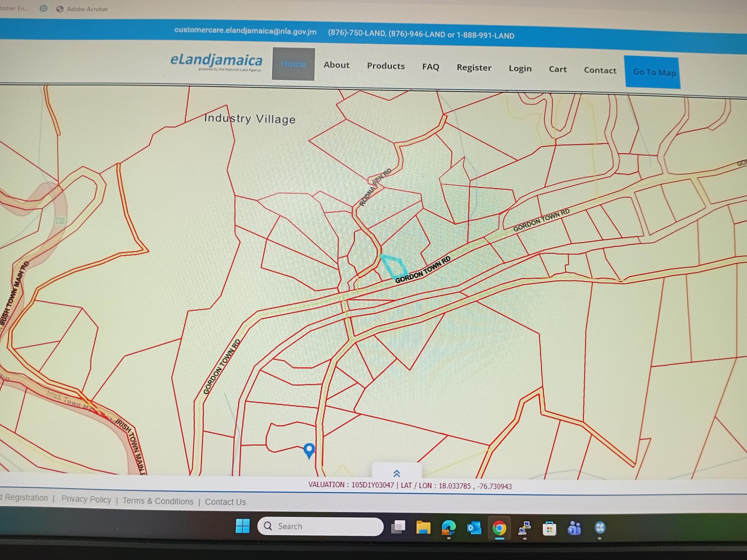
Task: Click the Registration footer link
Action: coord(25,498)
